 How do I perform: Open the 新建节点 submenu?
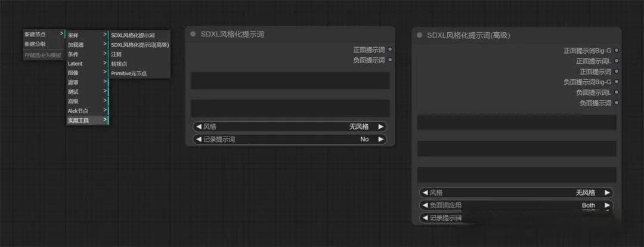click(x=44, y=35)
